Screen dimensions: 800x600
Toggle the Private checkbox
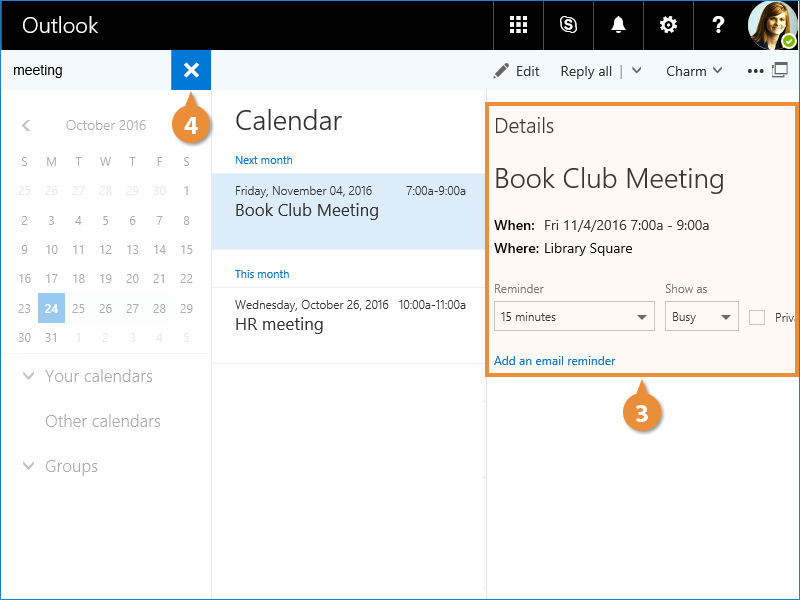[x=757, y=317]
